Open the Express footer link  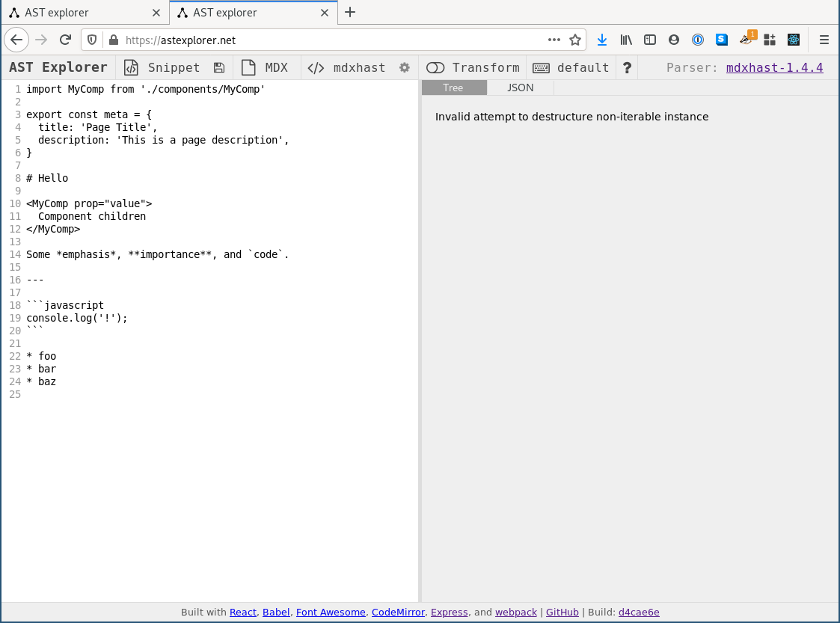pos(449,613)
